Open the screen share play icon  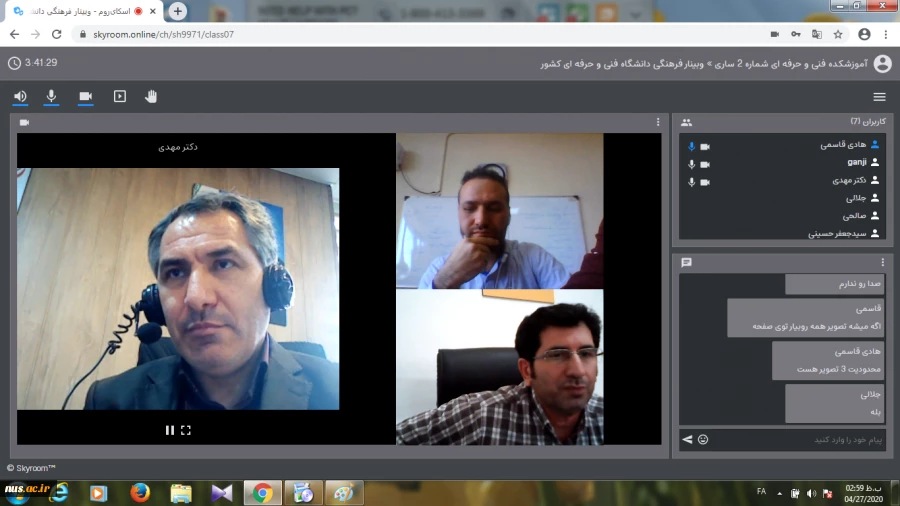pos(119,96)
